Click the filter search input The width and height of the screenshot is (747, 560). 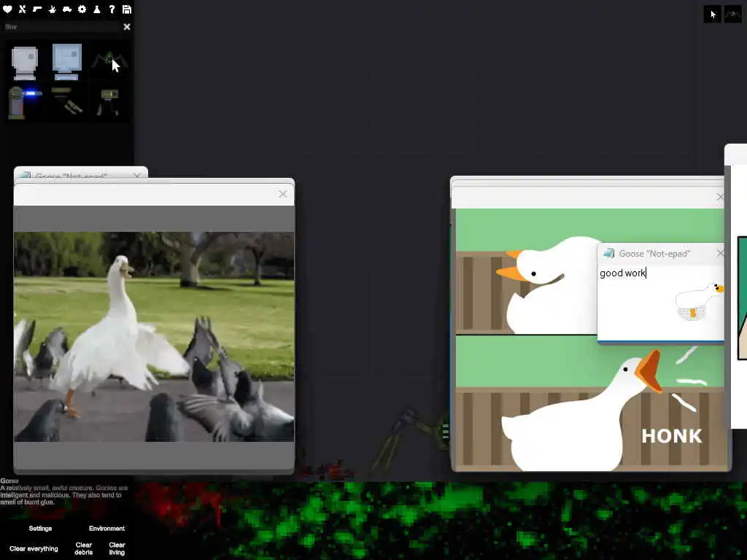pyautogui.click(x=62, y=27)
